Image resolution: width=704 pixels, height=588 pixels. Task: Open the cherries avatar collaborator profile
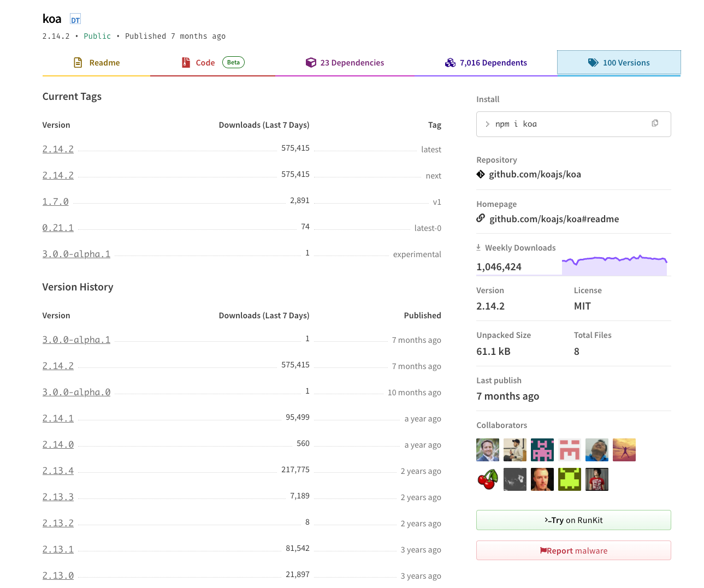(x=487, y=479)
